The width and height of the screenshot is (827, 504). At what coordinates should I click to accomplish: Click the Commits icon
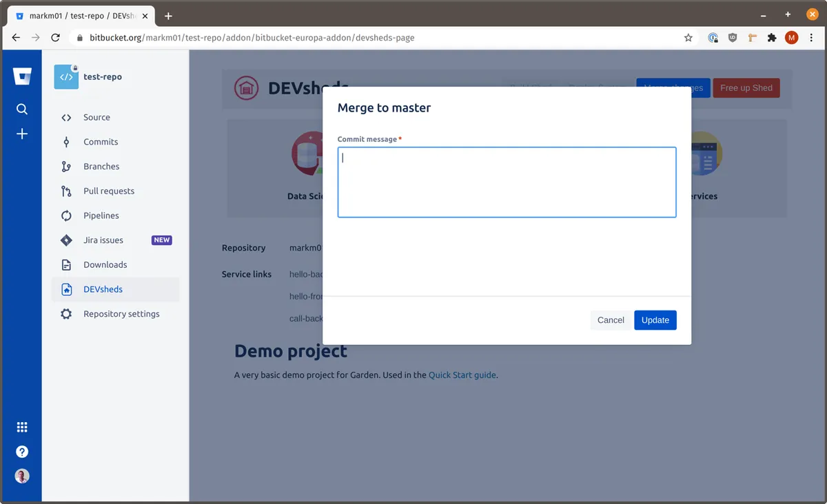click(66, 142)
